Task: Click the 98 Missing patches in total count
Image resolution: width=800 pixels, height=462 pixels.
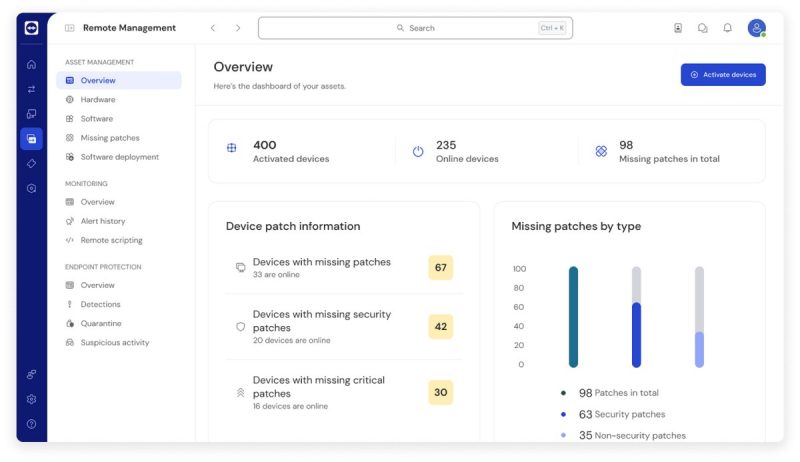Action: (x=626, y=145)
